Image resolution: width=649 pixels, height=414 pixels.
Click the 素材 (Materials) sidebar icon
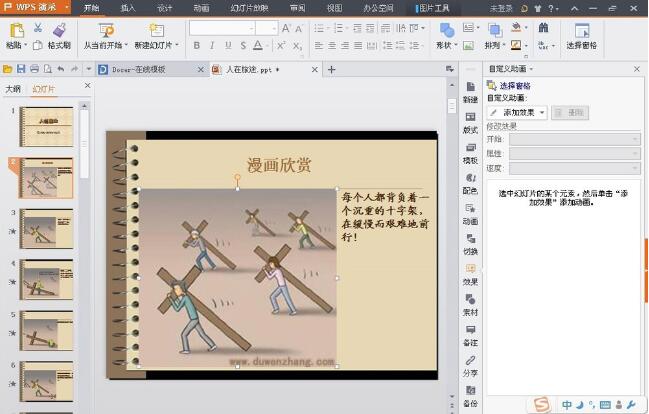click(470, 305)
